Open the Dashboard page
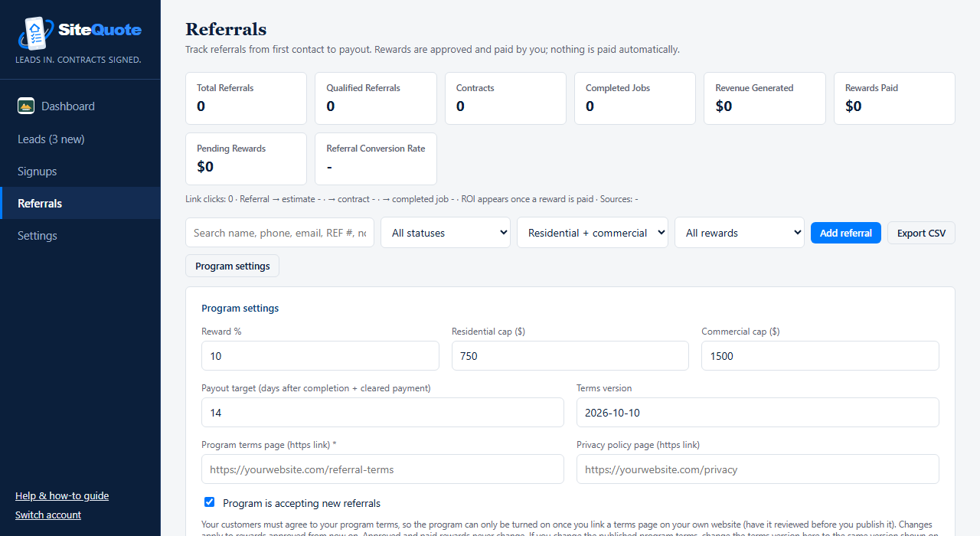 pyautogui.click(x=80, y=106)
